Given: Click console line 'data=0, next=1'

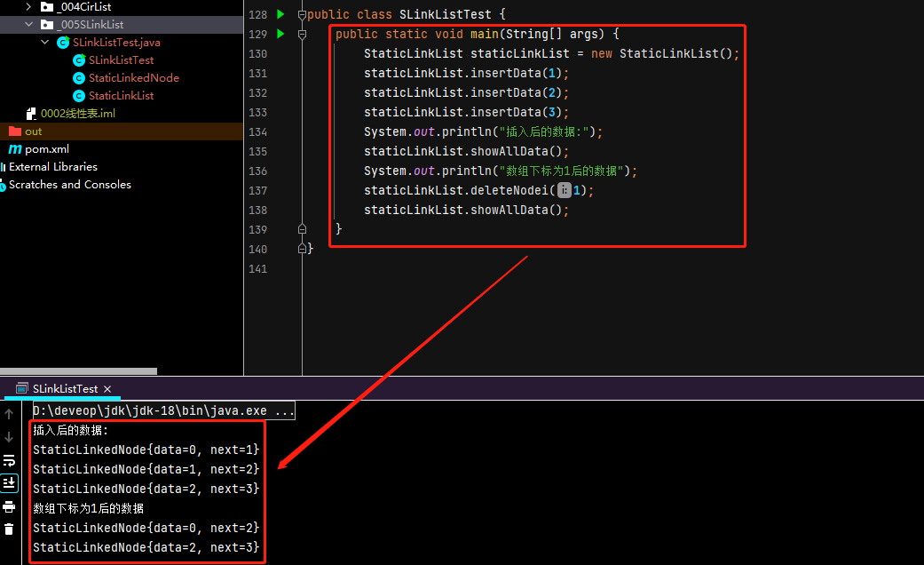Looking at the screenshot, I should 146,450.
